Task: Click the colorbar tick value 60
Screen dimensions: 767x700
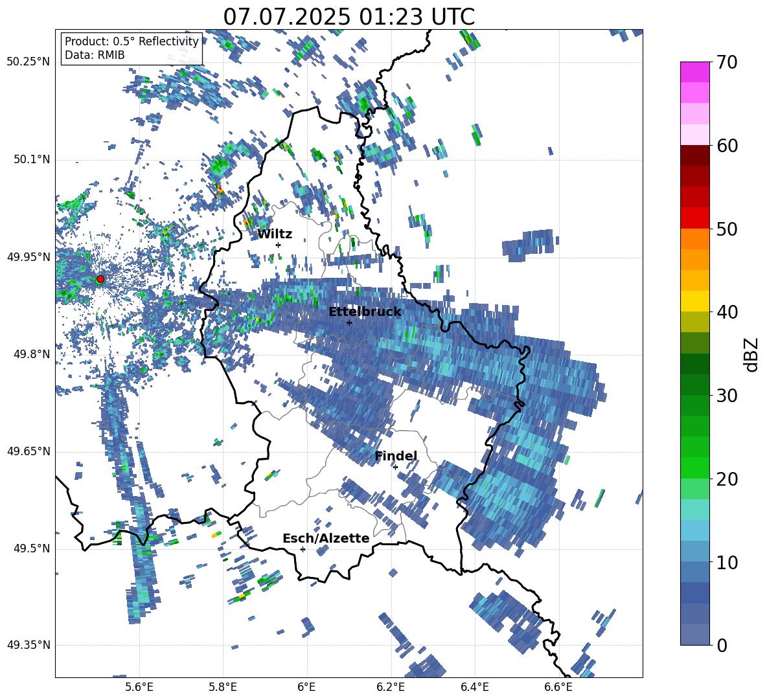Action: click(726, 146)
